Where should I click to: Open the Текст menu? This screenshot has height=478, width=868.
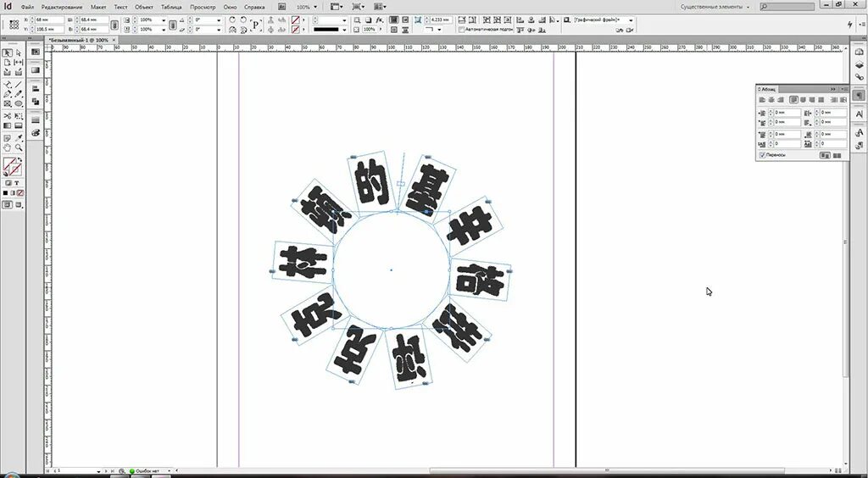(120, 7)
